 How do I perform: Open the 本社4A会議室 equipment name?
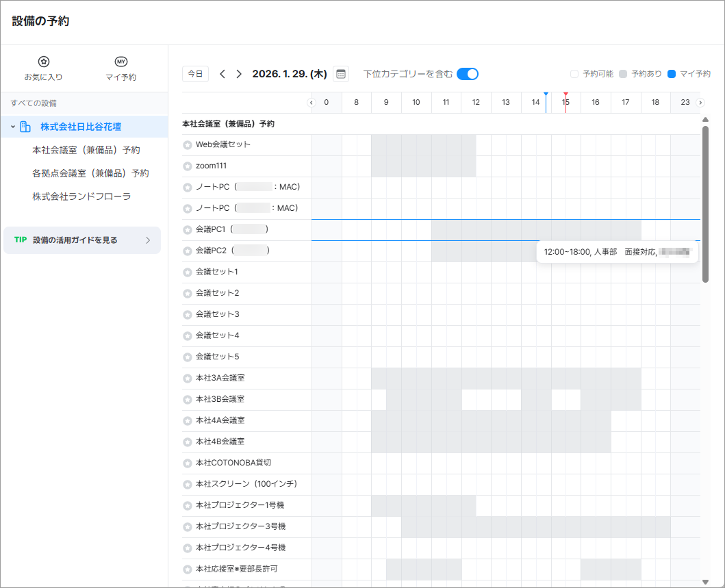(220, 420)
